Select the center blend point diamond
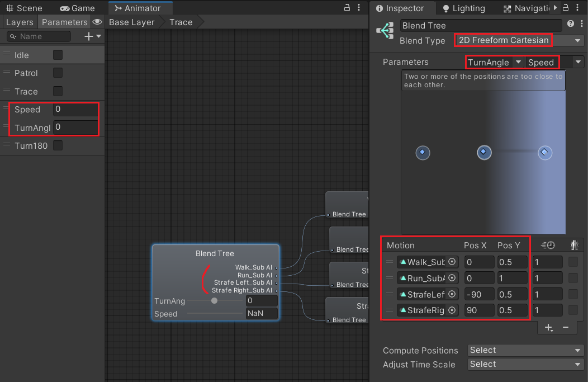The image size is (588, 382). 483,152
